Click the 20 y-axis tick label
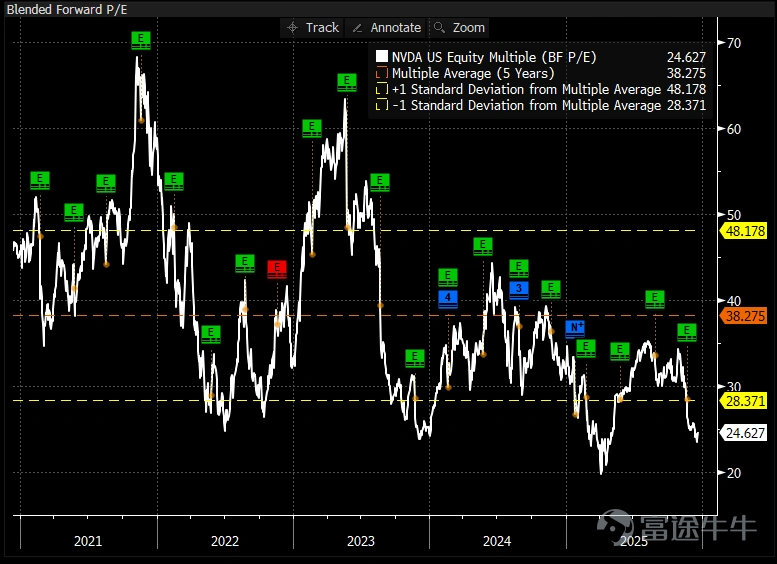777x564 pixels. click(734, 473)
